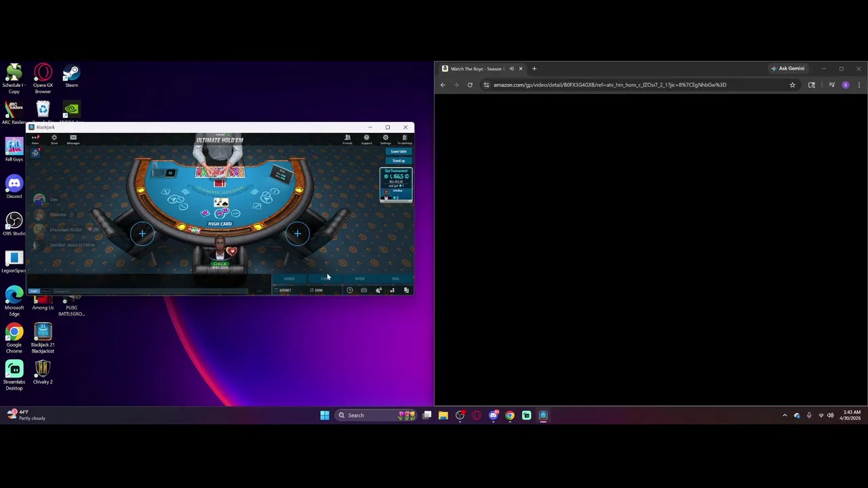Click the Leave table button

click(399, 152)
